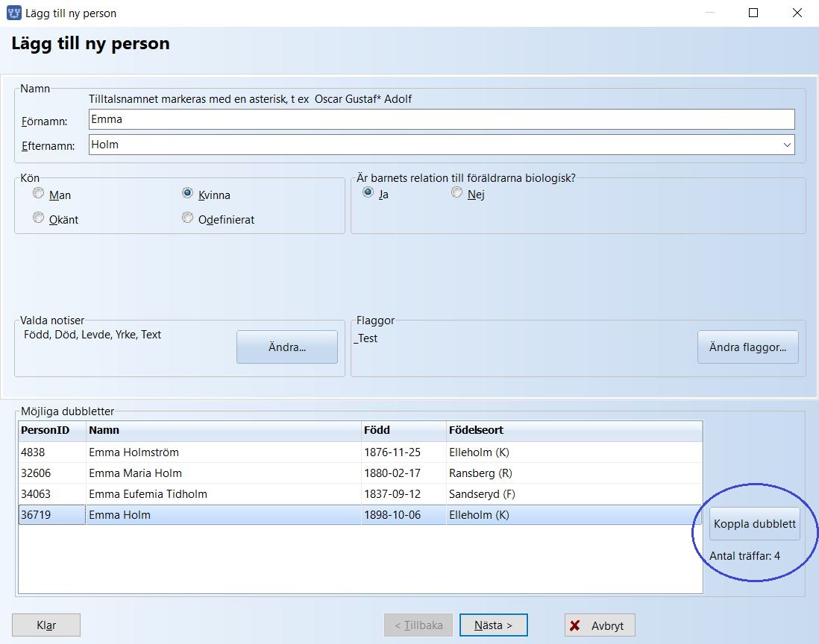Select the Man gender radio button
Screen dimensions: 819x644
pyautogui.click(x=38, y=193)
